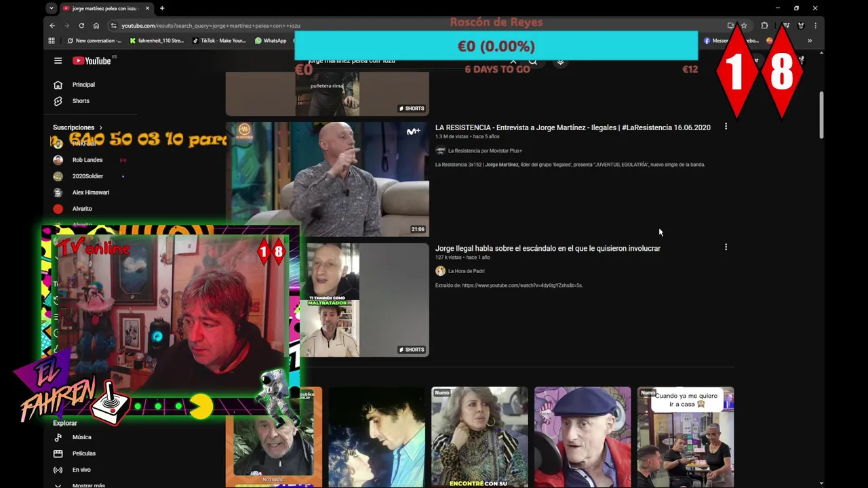Open short with man in blue beret
The width and height of the screenshot is (868, 488).
point(583,437)
